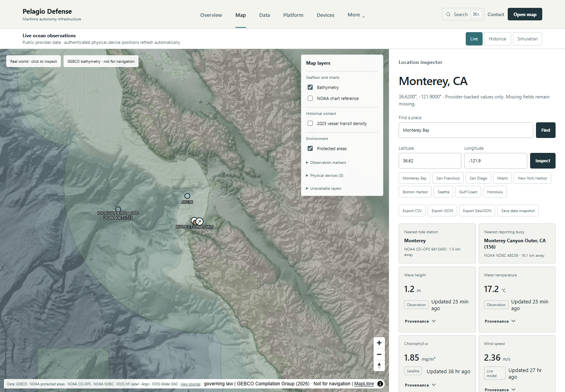The width and height of the screenshot is (565, 392).
Task: Open the Platform tab
Action: tap(293, 15)
